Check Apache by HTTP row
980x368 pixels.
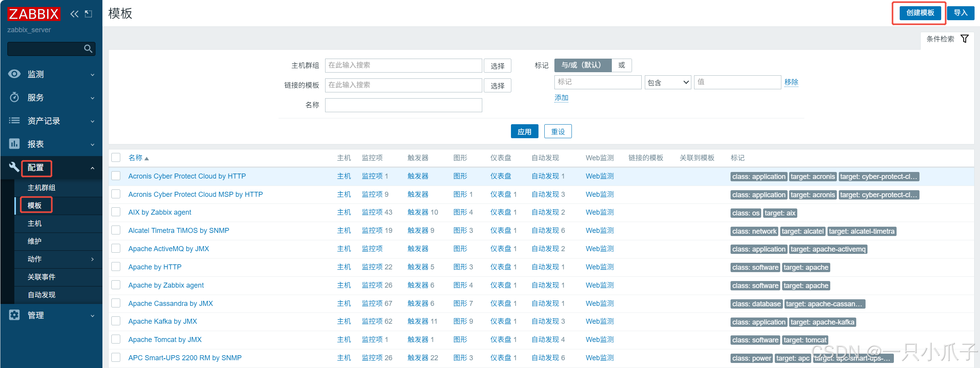116,266
